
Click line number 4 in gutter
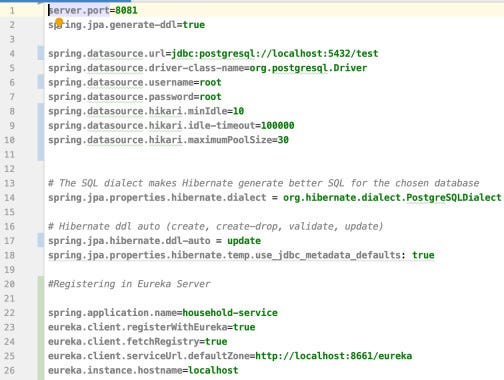click(12, 54)
